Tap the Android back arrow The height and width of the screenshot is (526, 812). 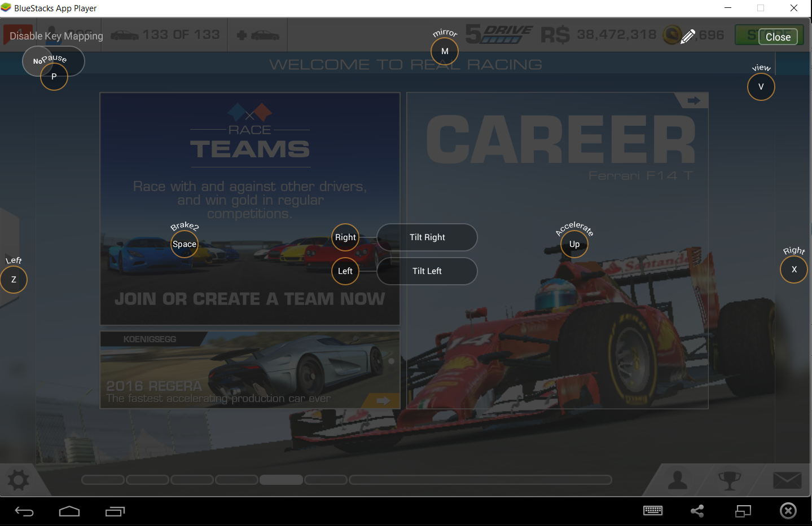click(x=24, y=511)
